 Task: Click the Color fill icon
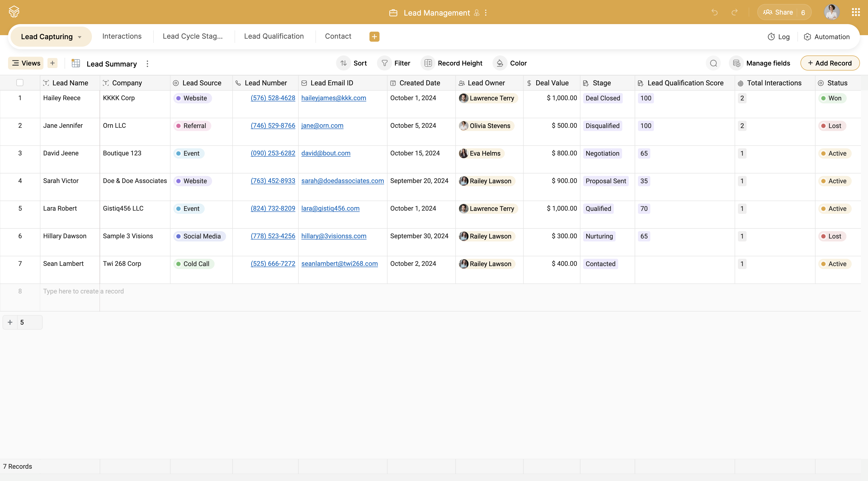(500, 63)
